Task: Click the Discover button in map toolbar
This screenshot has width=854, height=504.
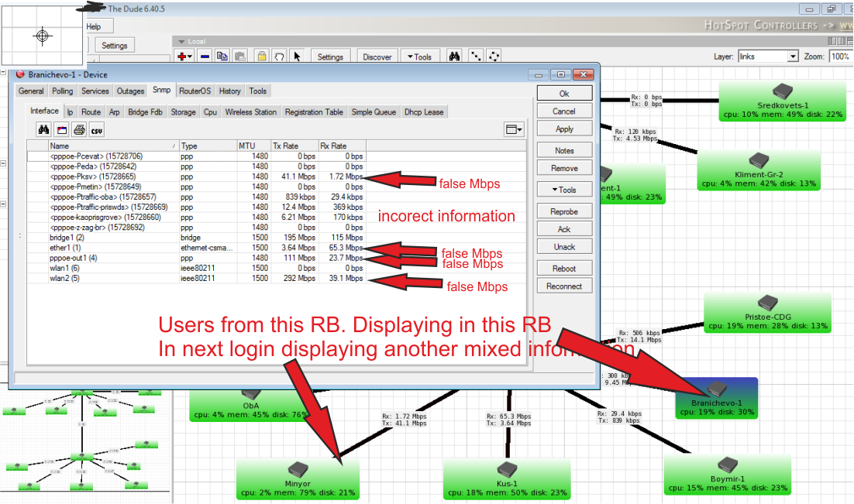Action: (x=377, y=57)
